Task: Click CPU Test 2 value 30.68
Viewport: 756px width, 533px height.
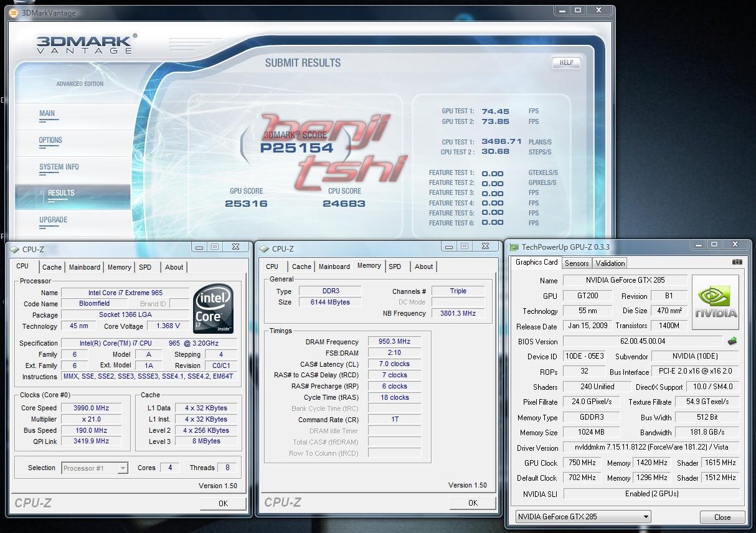Action: 495,152
